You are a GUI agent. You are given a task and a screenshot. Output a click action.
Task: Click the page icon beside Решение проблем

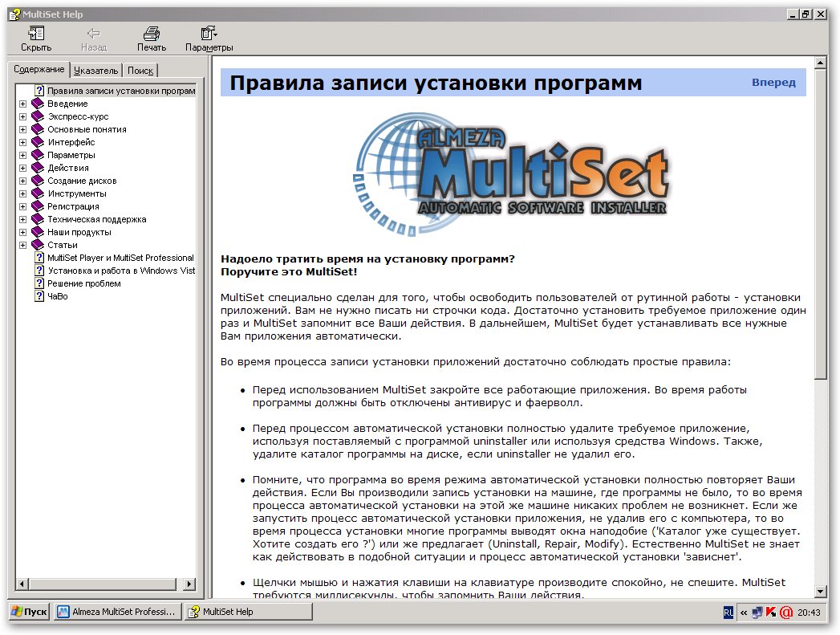point(39,283)
